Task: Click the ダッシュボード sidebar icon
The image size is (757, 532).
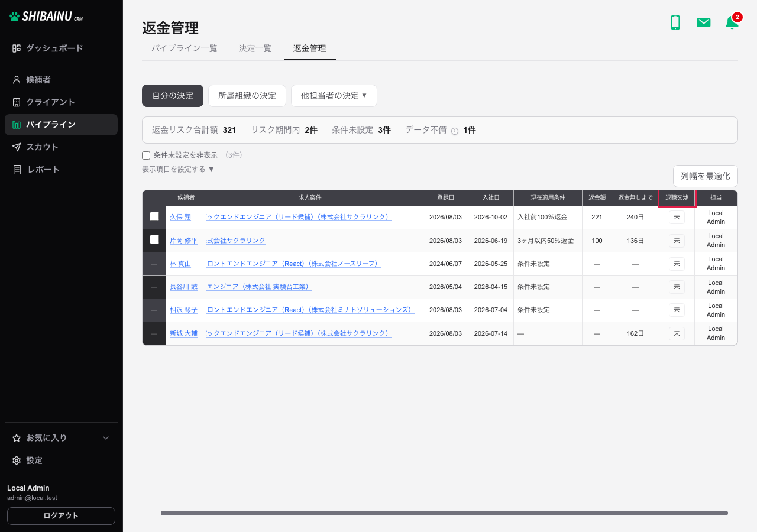Action: tap(17, 48)
